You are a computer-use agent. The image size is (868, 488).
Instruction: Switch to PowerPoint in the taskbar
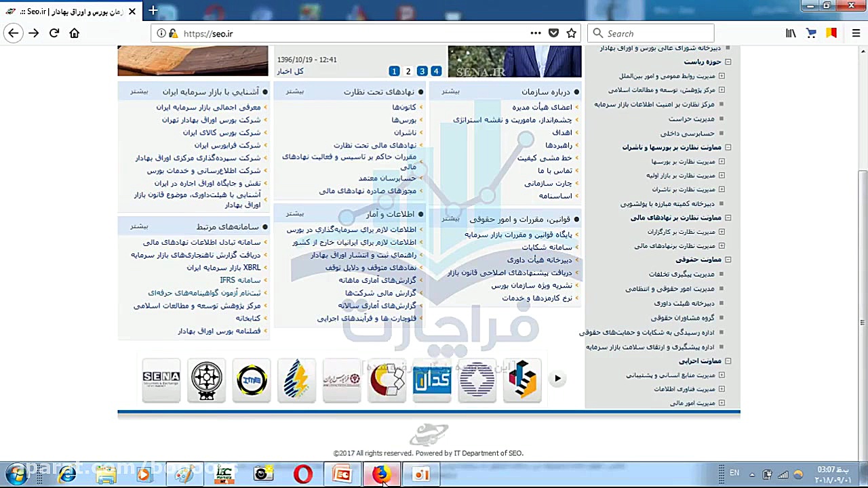[x=342, y=474]
